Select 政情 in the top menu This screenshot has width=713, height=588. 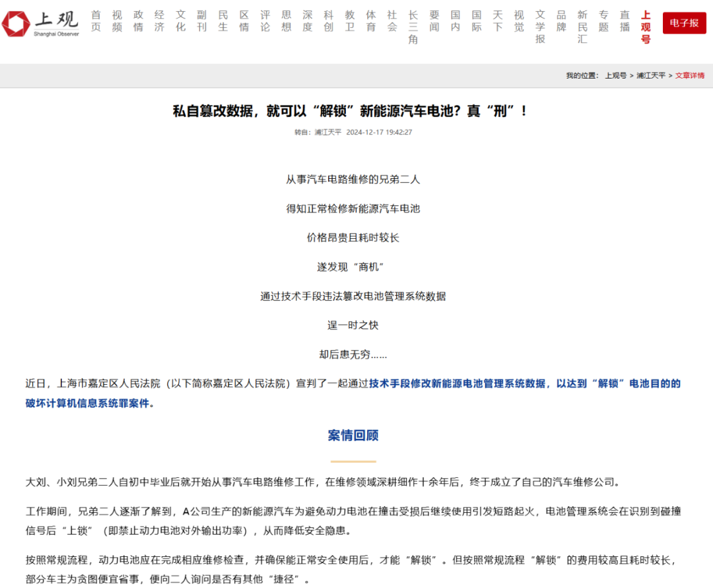click(x=139, y=21)
